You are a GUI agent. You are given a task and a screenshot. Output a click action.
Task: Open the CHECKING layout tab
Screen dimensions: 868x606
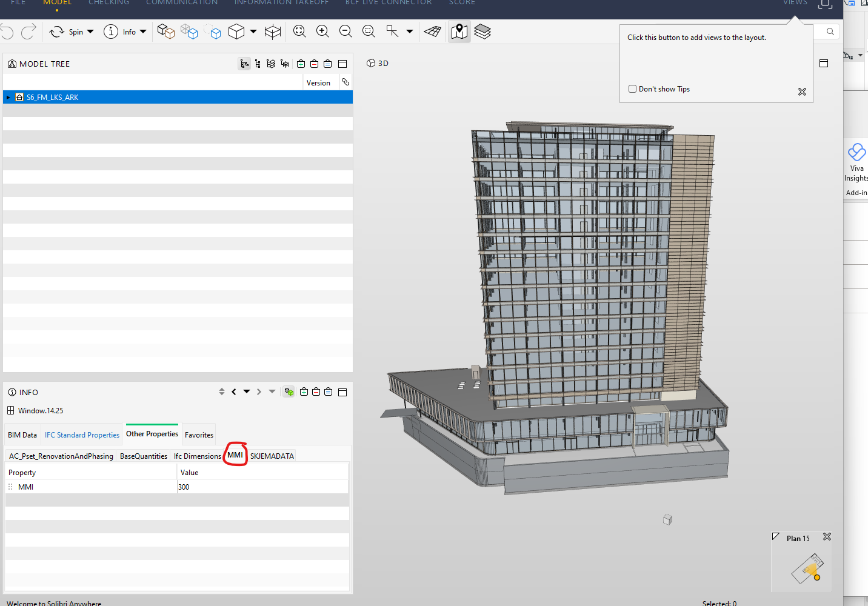[x=109, y=3]
